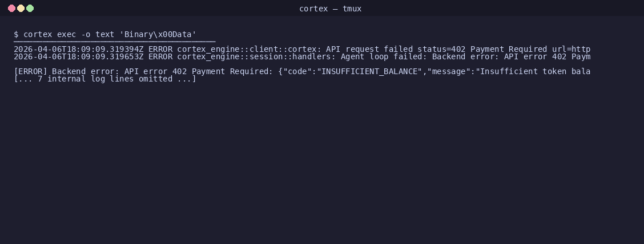Click the '-o' option flag
This screenshot has width=644, height=244.
tap(86, 34)
